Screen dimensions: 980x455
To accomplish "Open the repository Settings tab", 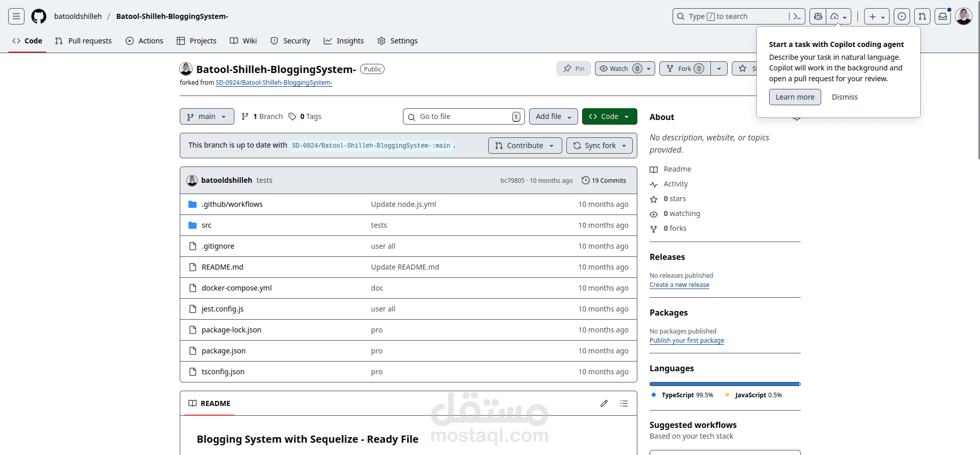I will [x=398, y=41].
